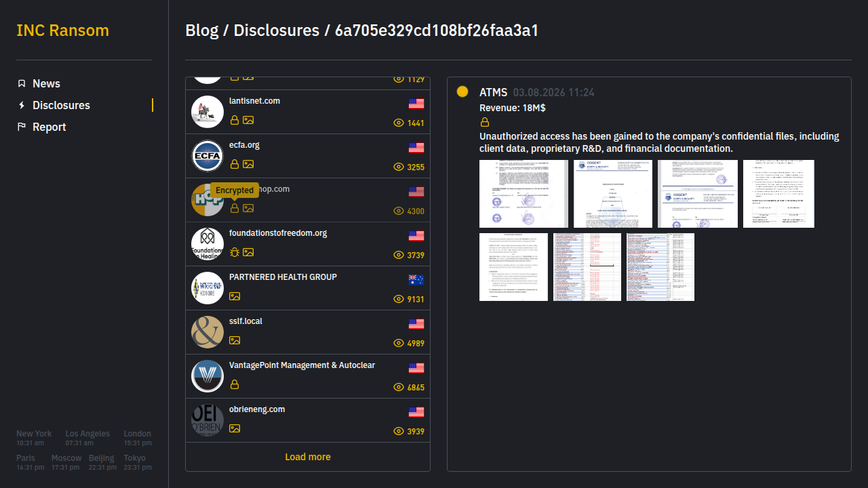Click the image icon under PARTNERED HEALTH GROUP
The width and height of the screenshot is (868, 488).
tap(235, 296)
